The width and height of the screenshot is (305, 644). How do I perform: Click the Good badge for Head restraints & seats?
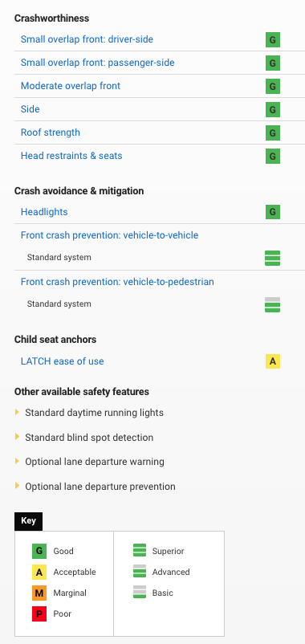pyautogui.click(x=273, y=157)
